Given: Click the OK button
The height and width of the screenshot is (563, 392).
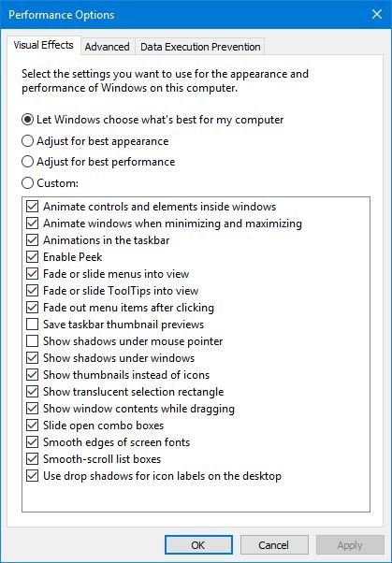Looking at the screenshot, I should tap(198, 545).
